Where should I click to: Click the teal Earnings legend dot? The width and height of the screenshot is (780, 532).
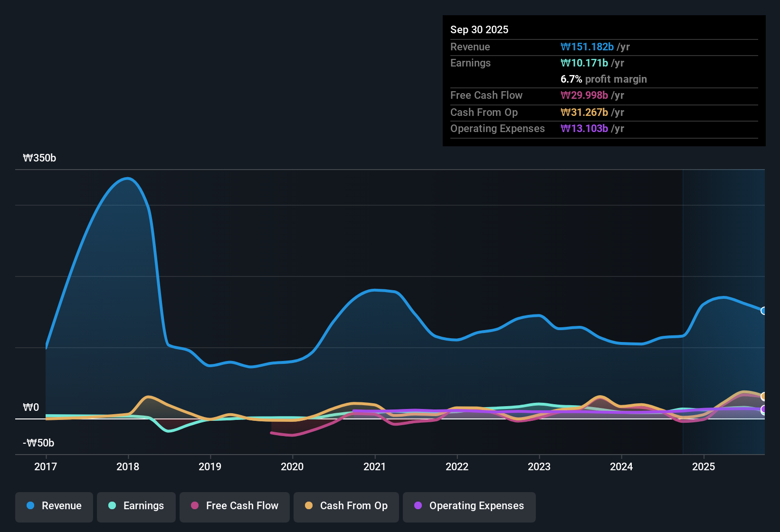pos(112,506)
